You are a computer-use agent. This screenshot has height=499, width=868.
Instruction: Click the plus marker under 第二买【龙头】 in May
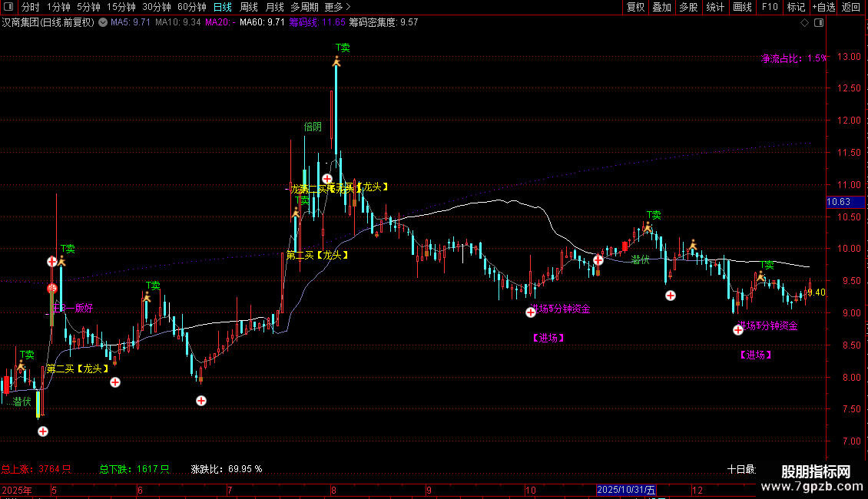click(115, 382)
